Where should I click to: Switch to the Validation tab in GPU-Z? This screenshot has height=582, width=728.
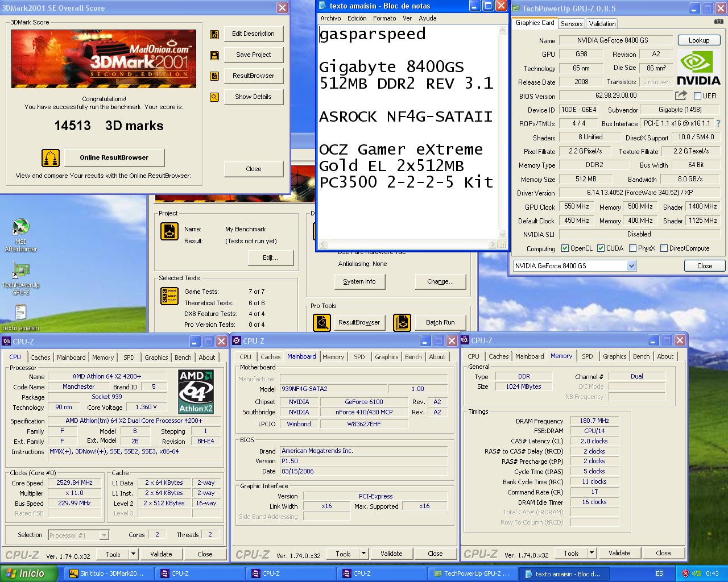[x=602, y=23]
